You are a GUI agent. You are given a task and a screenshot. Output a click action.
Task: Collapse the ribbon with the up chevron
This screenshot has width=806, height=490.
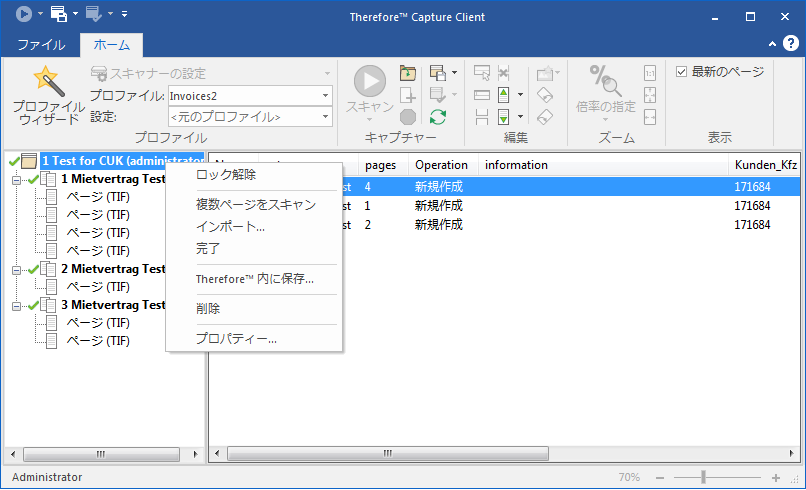772,44
